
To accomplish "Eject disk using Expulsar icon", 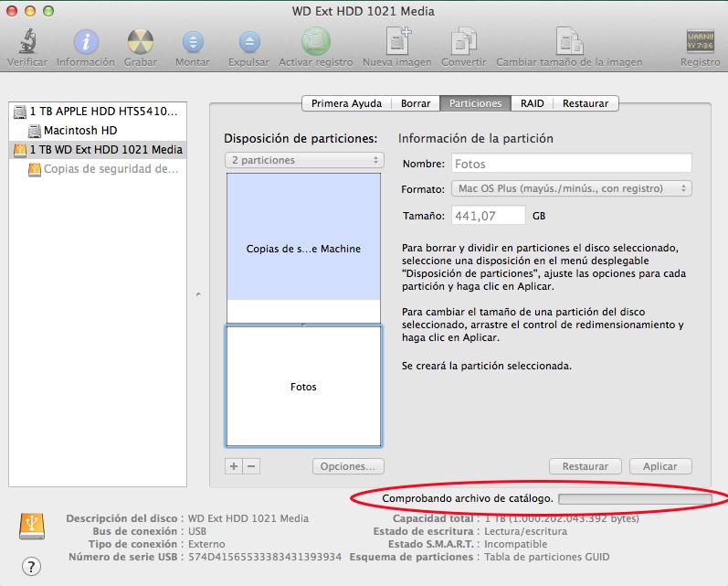I will point(248,42).
